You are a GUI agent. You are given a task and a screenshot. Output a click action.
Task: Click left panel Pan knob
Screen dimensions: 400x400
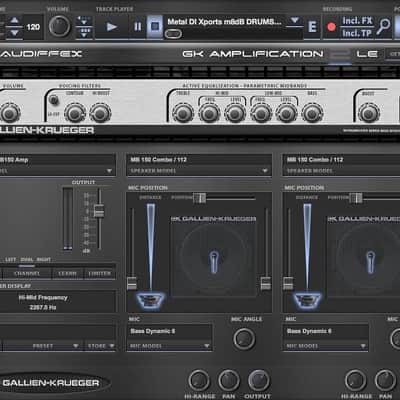(x=229, y=380)
